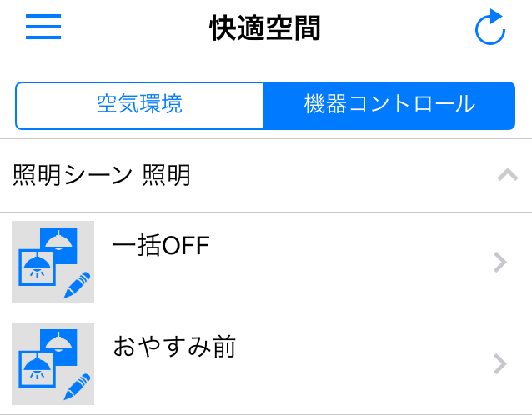Switch to the 空気環境 tab
Screen dimensions: 532x415
click(139, 105)
